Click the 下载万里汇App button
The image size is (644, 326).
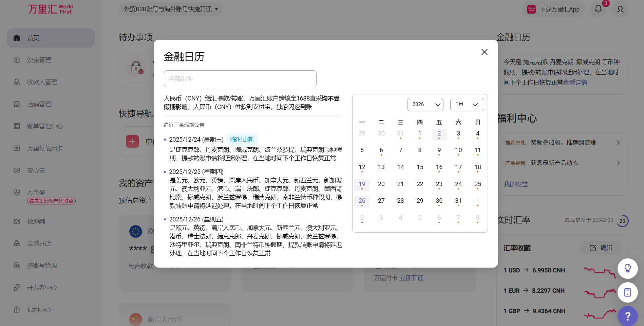coord(553,10)
